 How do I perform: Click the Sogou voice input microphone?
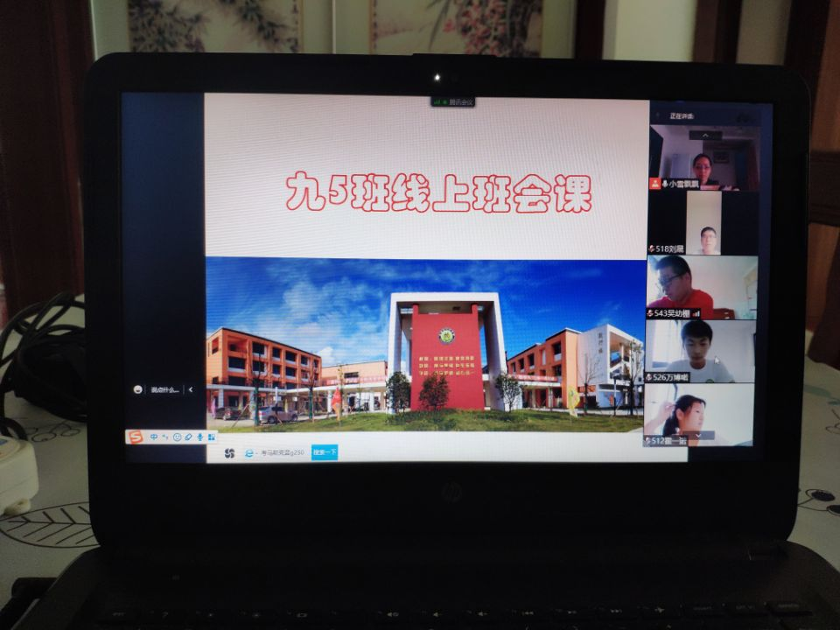coord(200,436)
